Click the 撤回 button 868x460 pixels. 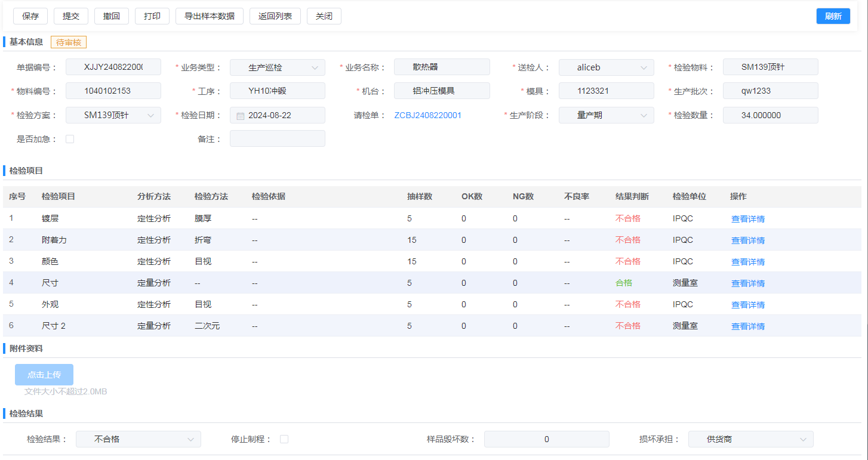pyautogui.click(x=112, y=16)
